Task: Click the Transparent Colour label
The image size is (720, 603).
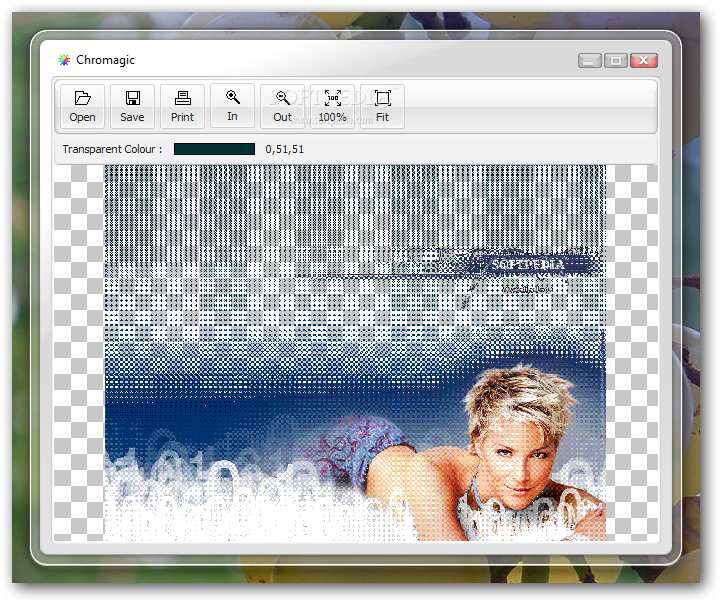Action: [112, 149]
